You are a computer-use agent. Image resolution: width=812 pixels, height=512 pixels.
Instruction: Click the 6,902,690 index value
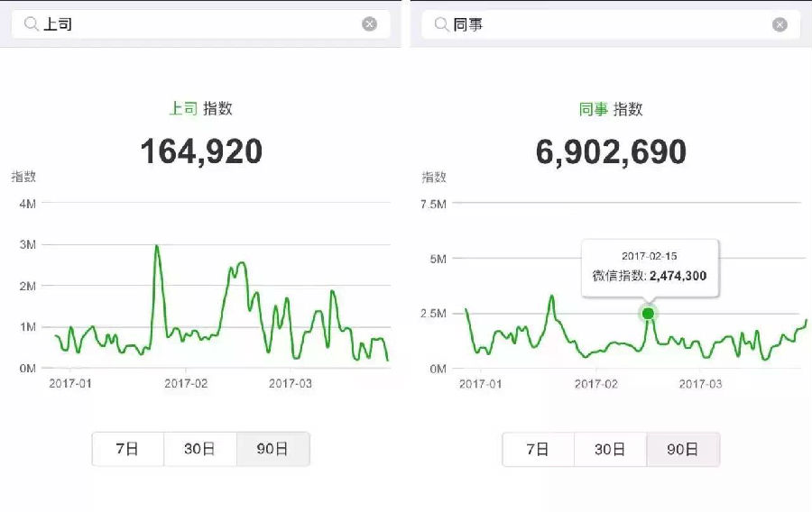pos(611,151)
